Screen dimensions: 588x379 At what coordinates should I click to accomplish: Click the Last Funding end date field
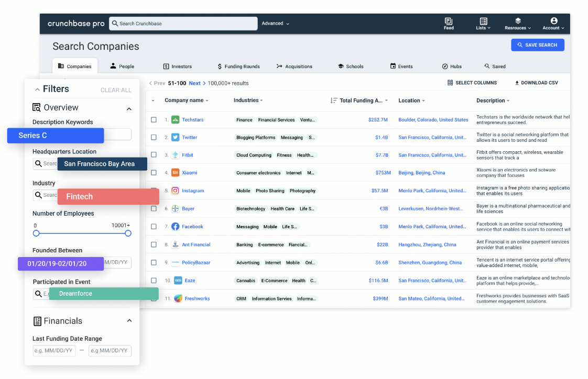point(110,351)
